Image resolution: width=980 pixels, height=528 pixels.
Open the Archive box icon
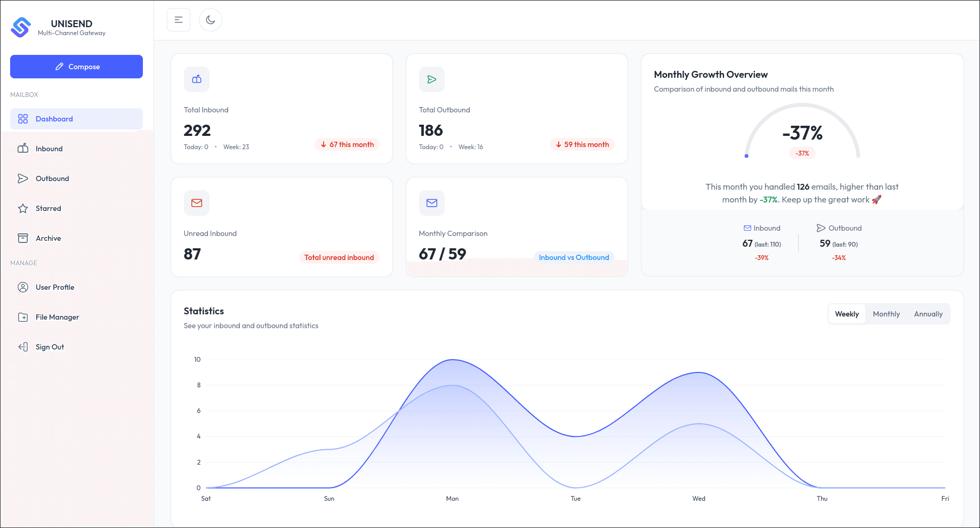pos(23,238)
